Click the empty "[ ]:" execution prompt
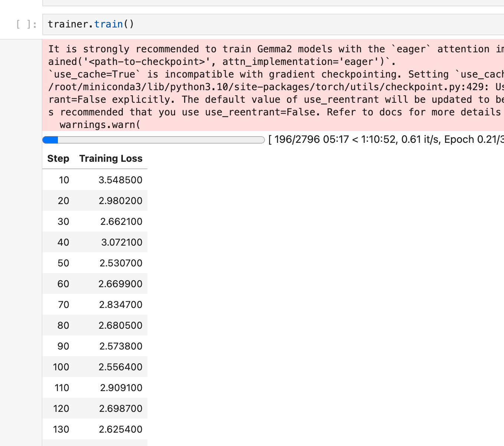The image size is (504, 446). pyautogui.click(x=26, y=24)
